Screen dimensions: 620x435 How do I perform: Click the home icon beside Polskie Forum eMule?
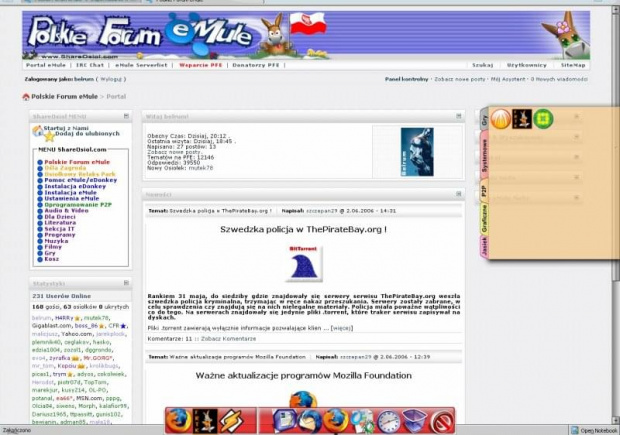[27, 97]
